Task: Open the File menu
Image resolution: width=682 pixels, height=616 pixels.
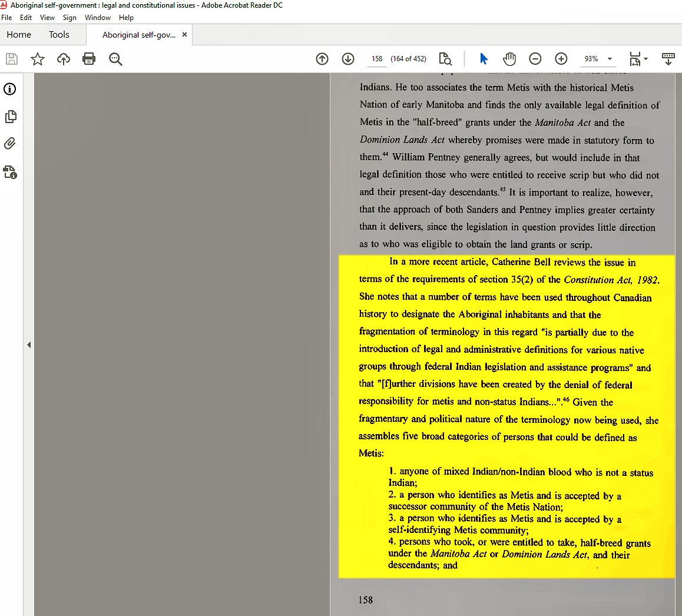Action: 6,18
